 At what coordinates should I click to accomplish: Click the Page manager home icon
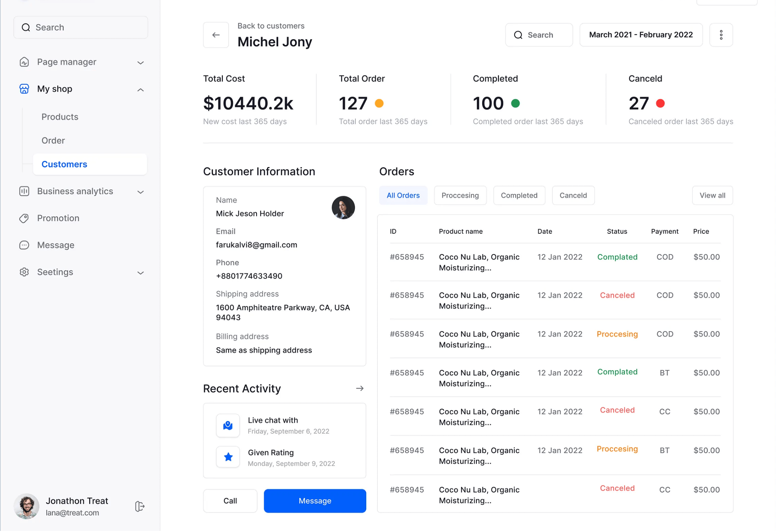tap(24, 62)
